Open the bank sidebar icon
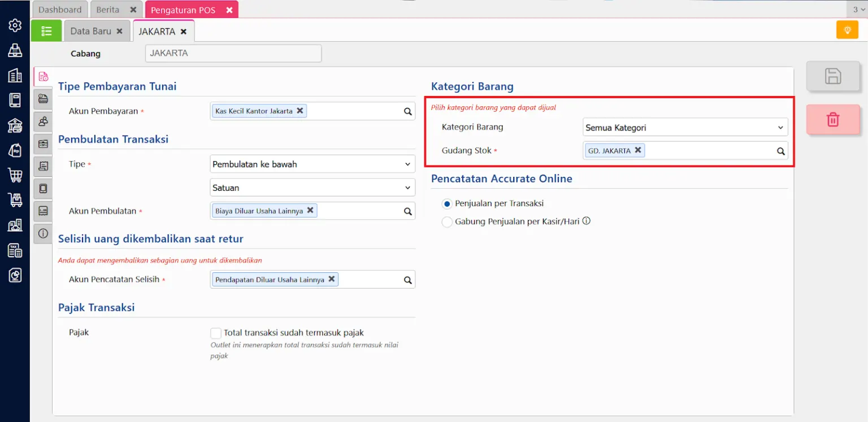The width and height of the screenshot is (868, 422). tap(15, 125)
